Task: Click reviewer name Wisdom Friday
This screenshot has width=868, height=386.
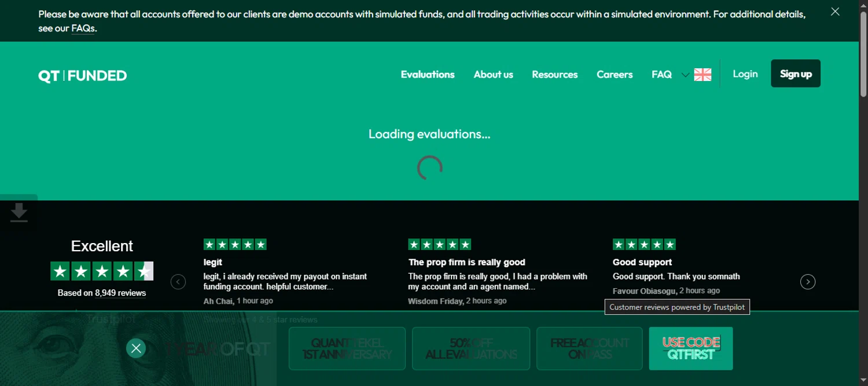Action: point(435,301)
